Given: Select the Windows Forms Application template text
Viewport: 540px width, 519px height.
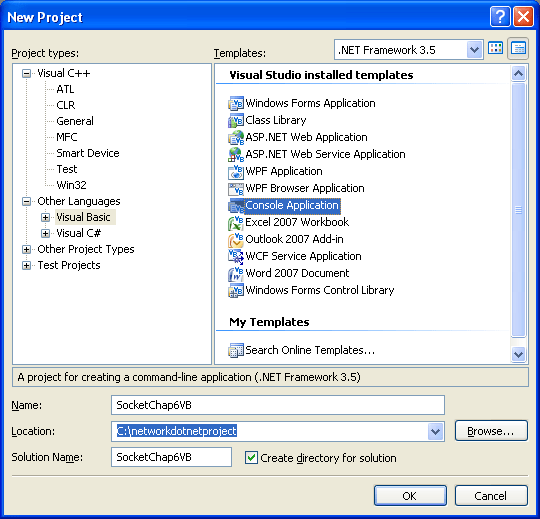Looking at the screenshot, I should coord(310,103).
